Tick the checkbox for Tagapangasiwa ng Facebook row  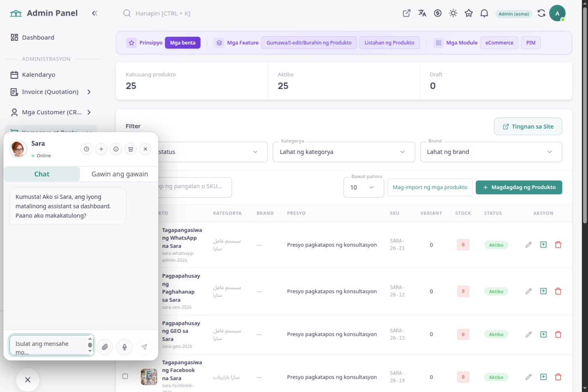point(125,376)
